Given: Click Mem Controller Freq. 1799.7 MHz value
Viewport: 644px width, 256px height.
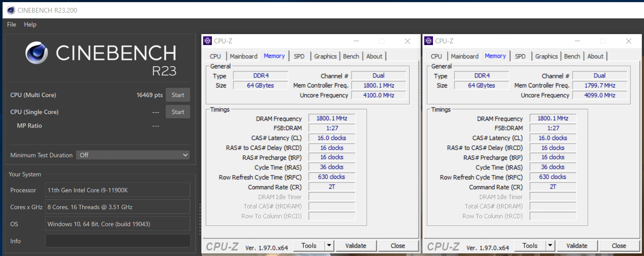Looking at the screenshot, I should tap(599, 85).
